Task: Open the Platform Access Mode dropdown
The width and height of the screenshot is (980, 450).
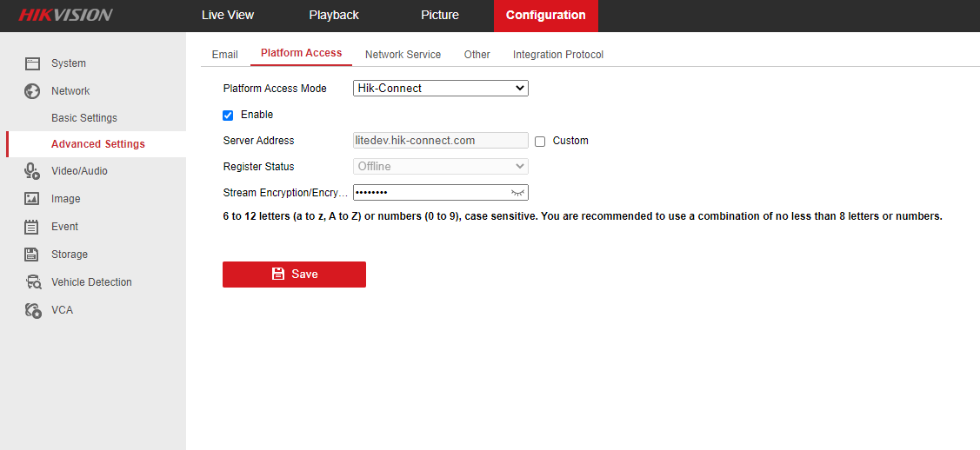Action: click(x=440, y=88)
